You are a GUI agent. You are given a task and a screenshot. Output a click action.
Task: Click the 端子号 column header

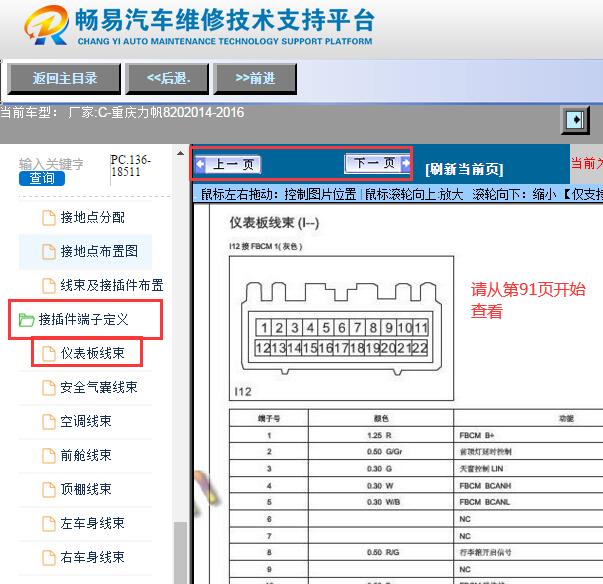pyautogui.click(x=269, y=418)
